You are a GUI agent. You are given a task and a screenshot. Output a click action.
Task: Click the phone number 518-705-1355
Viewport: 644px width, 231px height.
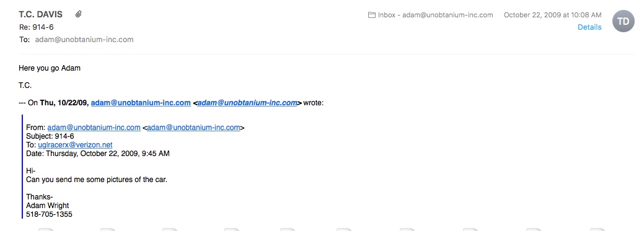[50, 214]
